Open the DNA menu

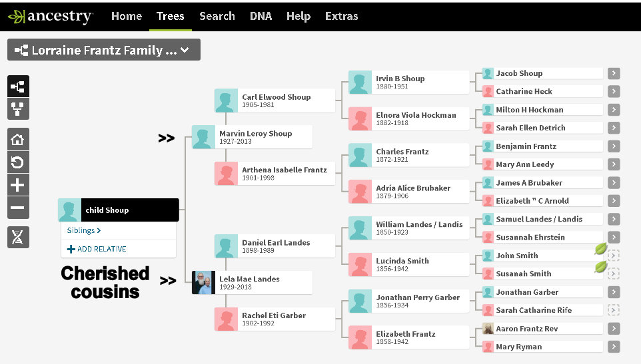pos(261,16)
